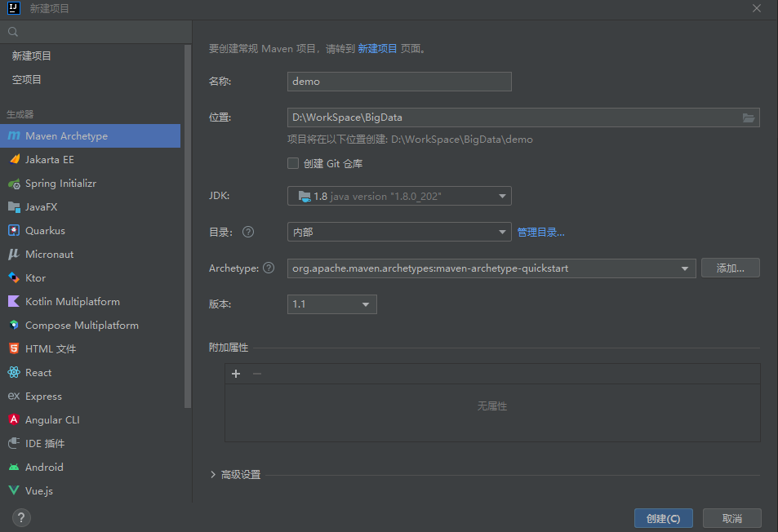The width and height of the screenshot is (778, 532).
Task: Click the 无属性 empty properties text
Action: click(492, 406)
